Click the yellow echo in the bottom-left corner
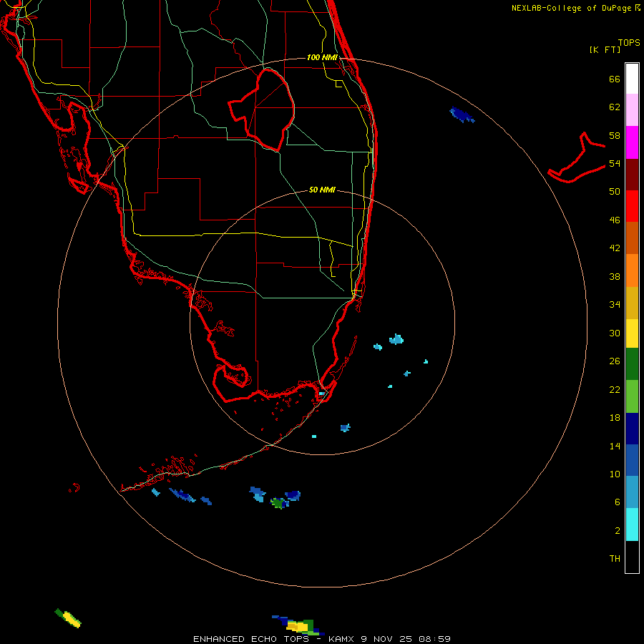The image size is (644, 644). [71, 620]
